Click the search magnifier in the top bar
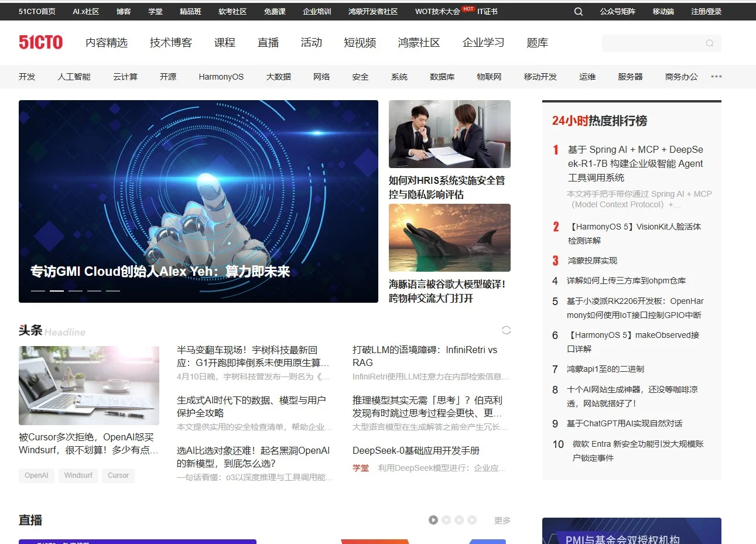This screenshot has width=756, height=544. 578,11
